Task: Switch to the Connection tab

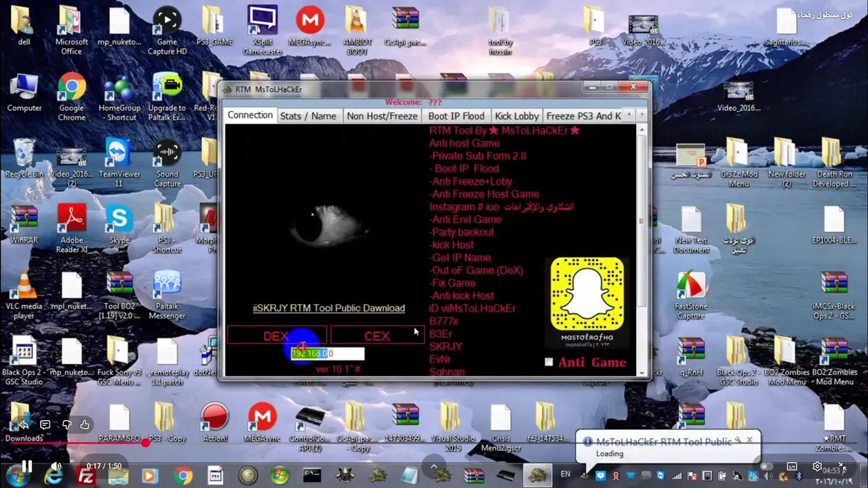Action: [250, 115]
